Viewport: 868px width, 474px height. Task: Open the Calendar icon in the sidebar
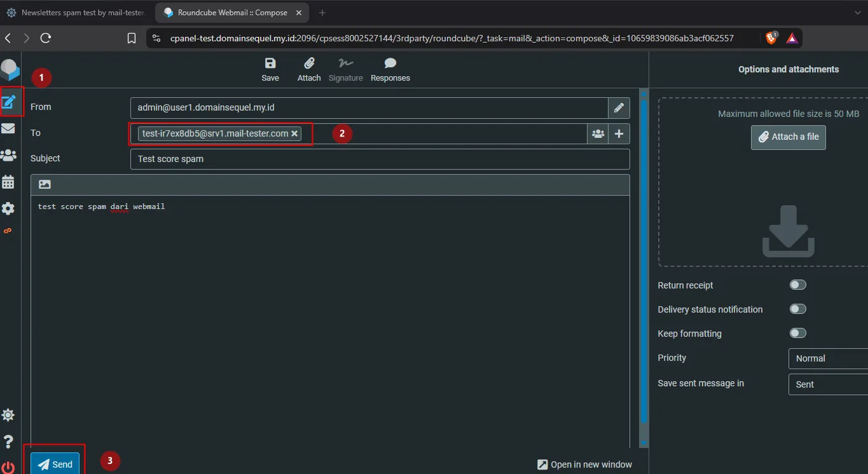(8, 182)
